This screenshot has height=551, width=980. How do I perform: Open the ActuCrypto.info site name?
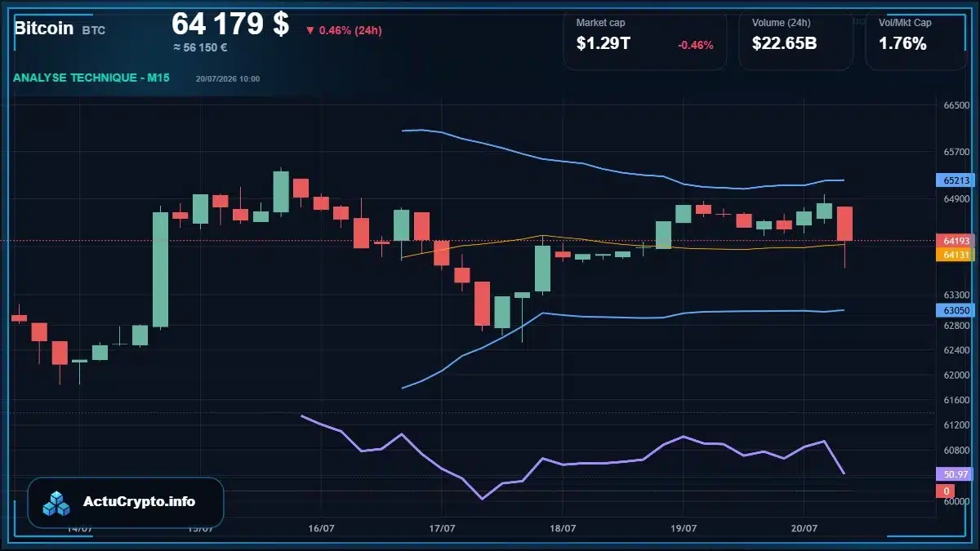click(140, 502)
